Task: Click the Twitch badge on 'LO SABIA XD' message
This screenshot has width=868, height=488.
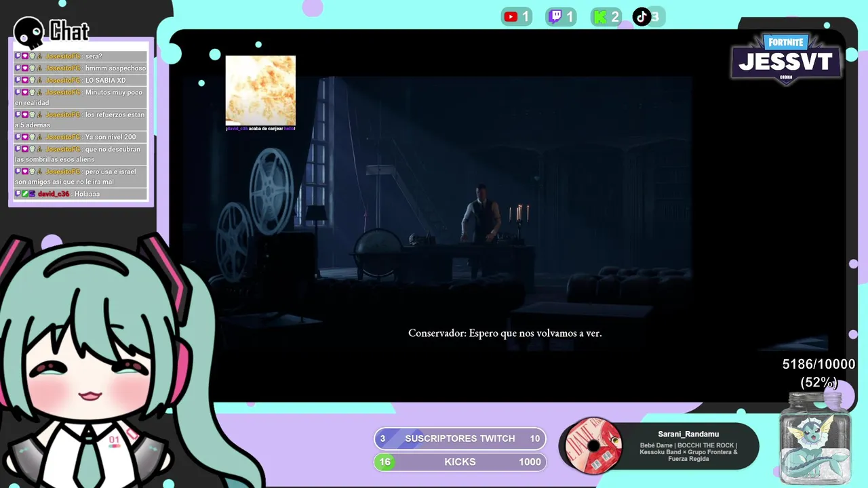Action: coord(18,80)
